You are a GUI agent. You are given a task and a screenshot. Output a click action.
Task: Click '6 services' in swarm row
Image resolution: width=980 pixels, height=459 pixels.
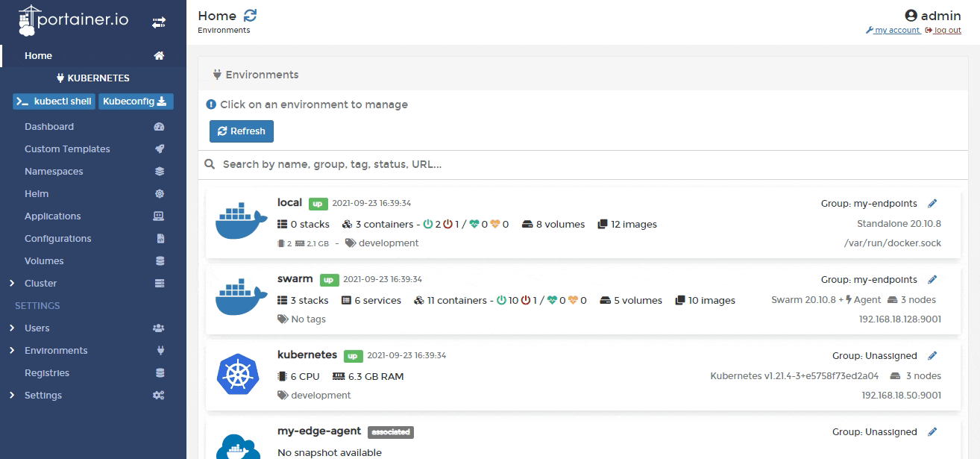coord(371,301)
